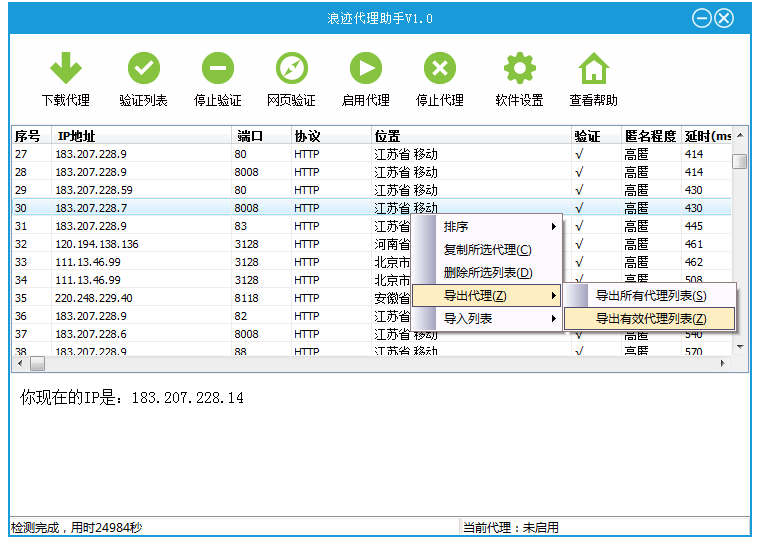The image size is (762, 548).
Task: Stop proxy with the 停止代理 X icon
Action: point(439,69)
